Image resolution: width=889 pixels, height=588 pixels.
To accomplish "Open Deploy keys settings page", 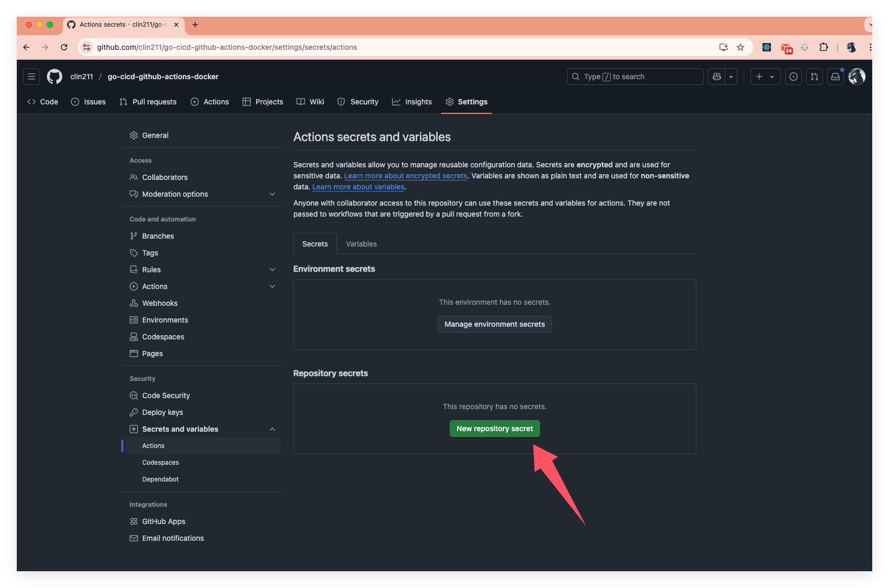I will coord(203,412).
